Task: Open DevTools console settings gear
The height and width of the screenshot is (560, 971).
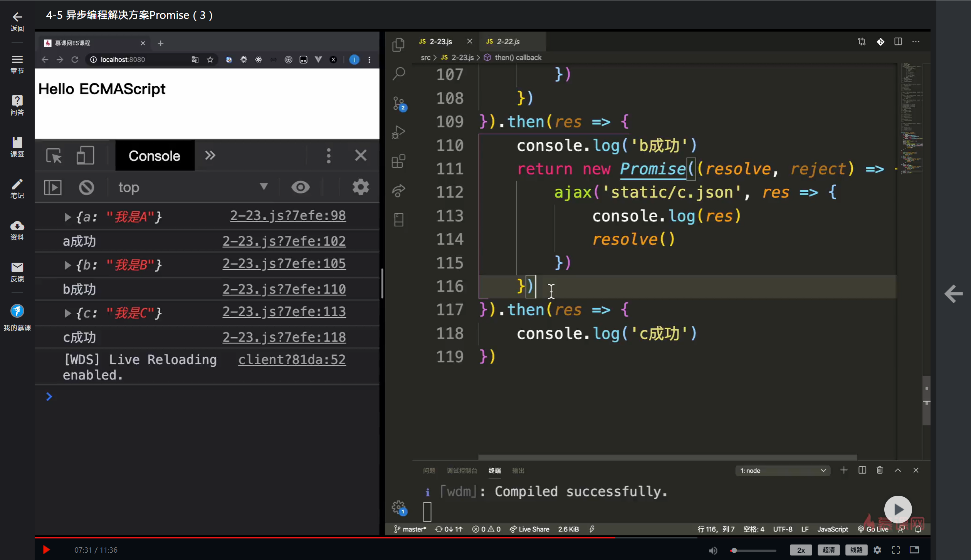Action: [x=360, y=187]
